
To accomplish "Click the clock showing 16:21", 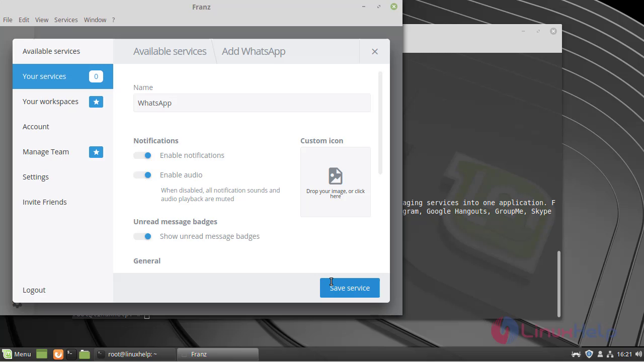I will point(624,354).
